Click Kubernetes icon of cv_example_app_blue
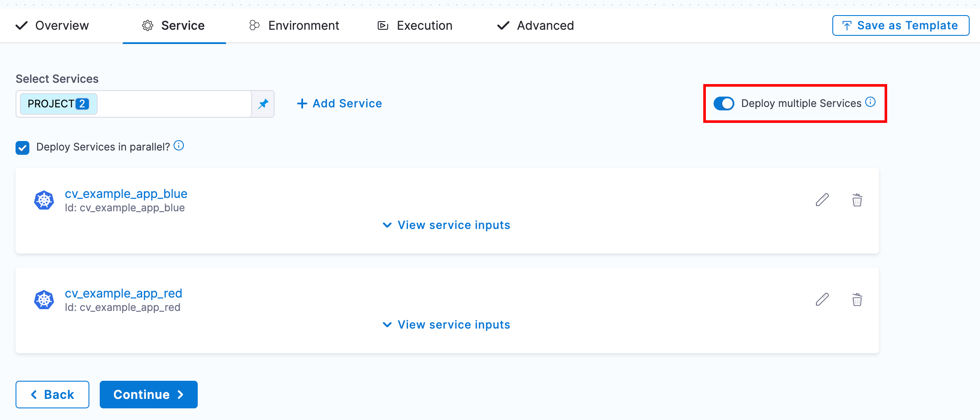 [x=44, y=201]
